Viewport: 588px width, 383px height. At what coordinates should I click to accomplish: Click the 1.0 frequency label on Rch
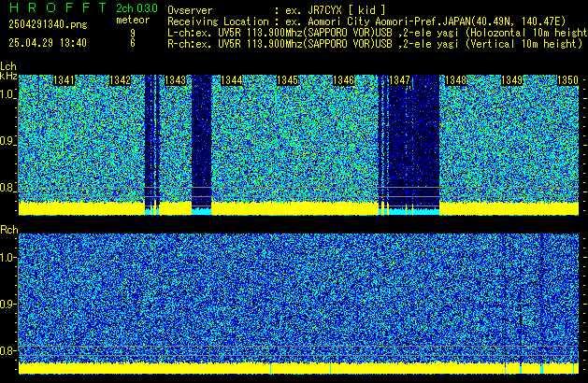coord(7,258)
